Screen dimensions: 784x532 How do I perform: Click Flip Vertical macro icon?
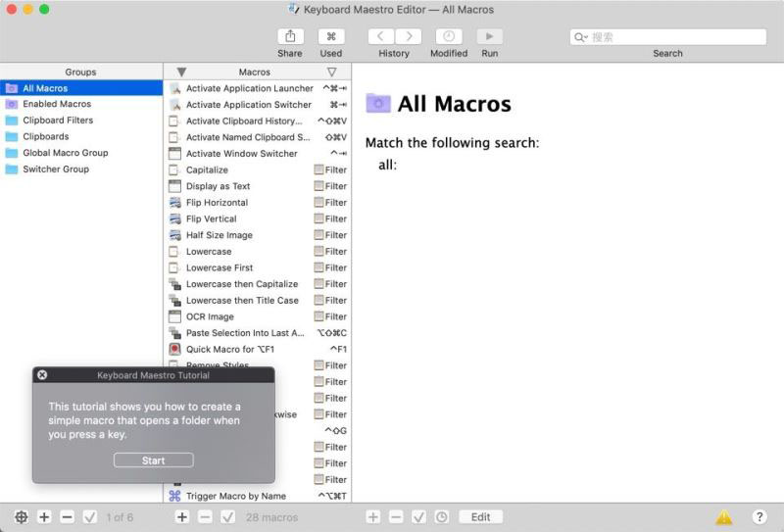174,219
